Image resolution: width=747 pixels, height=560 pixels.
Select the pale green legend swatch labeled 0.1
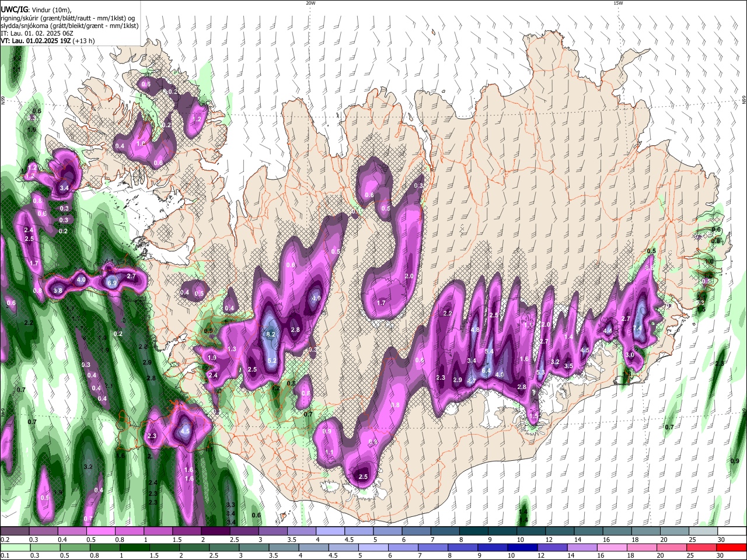[x=15, y=547]
